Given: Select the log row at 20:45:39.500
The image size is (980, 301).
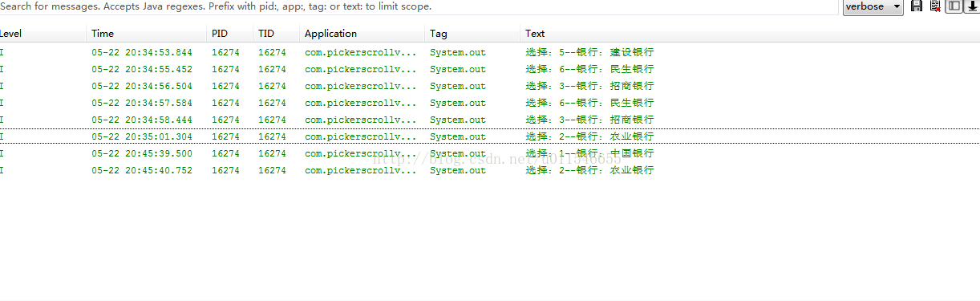Looking at the screenshot, I should [490, 153].
